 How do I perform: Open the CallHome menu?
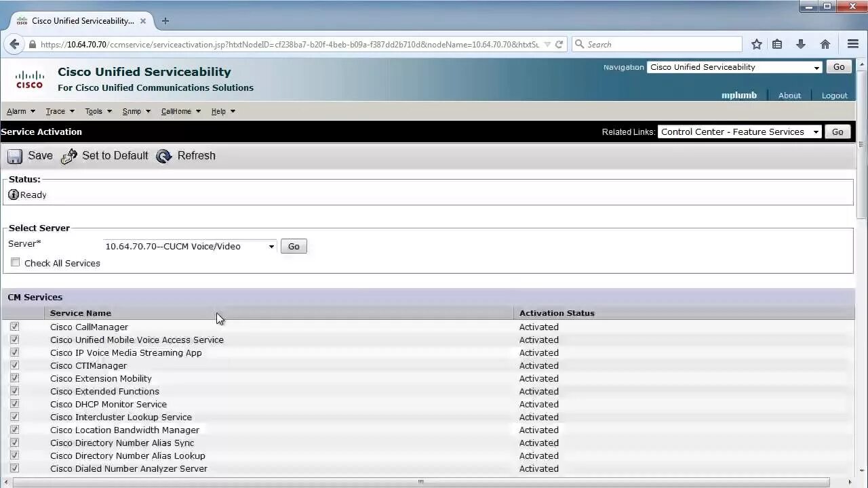(181, 111)
